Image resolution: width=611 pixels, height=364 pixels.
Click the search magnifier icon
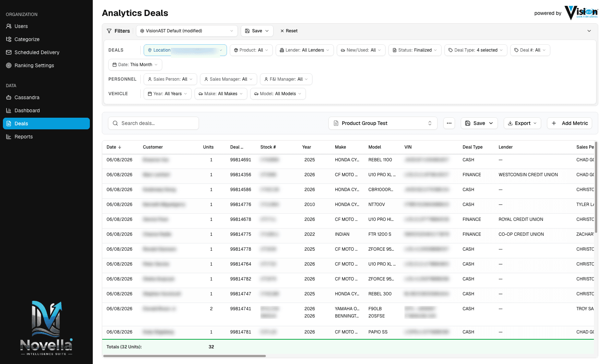115,123
